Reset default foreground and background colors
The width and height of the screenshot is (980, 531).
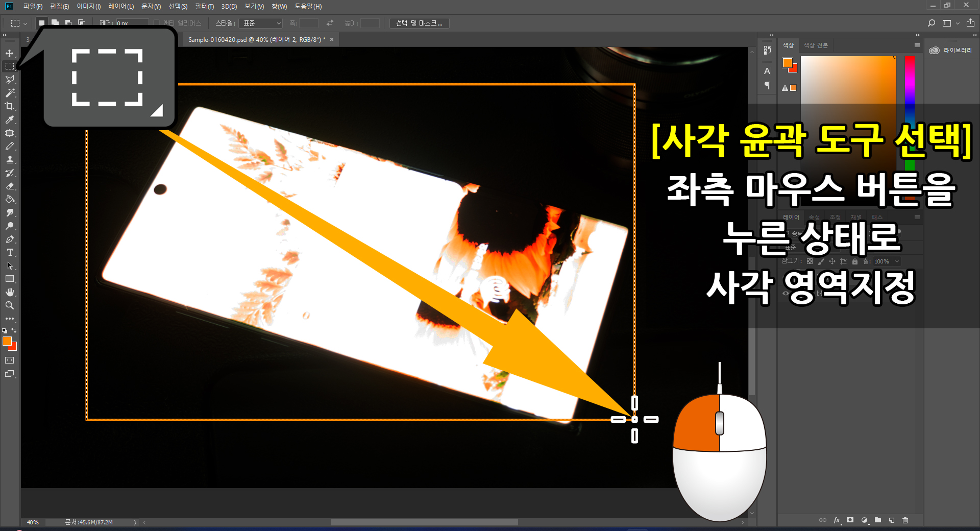click(x=5, y=331)
